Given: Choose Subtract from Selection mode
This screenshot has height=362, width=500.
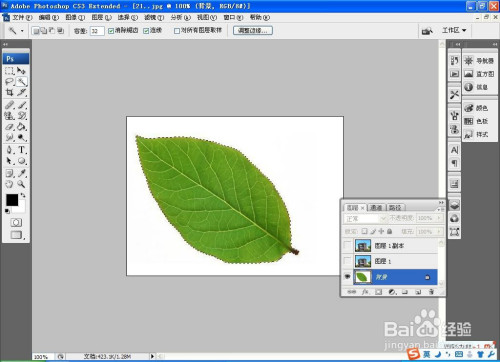Looking at the screenshot, I should pos(52,31).
